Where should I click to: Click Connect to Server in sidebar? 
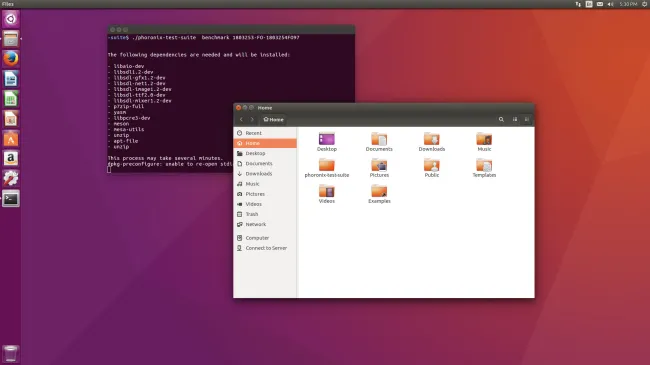pos(265,248)
